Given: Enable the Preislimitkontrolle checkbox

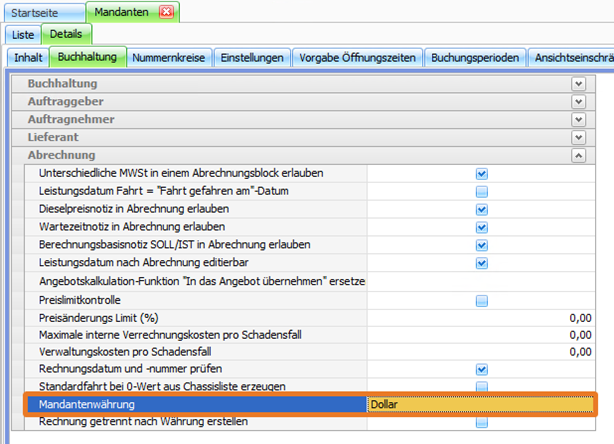Looking at the screenshot, I should (x=481, y=300).
